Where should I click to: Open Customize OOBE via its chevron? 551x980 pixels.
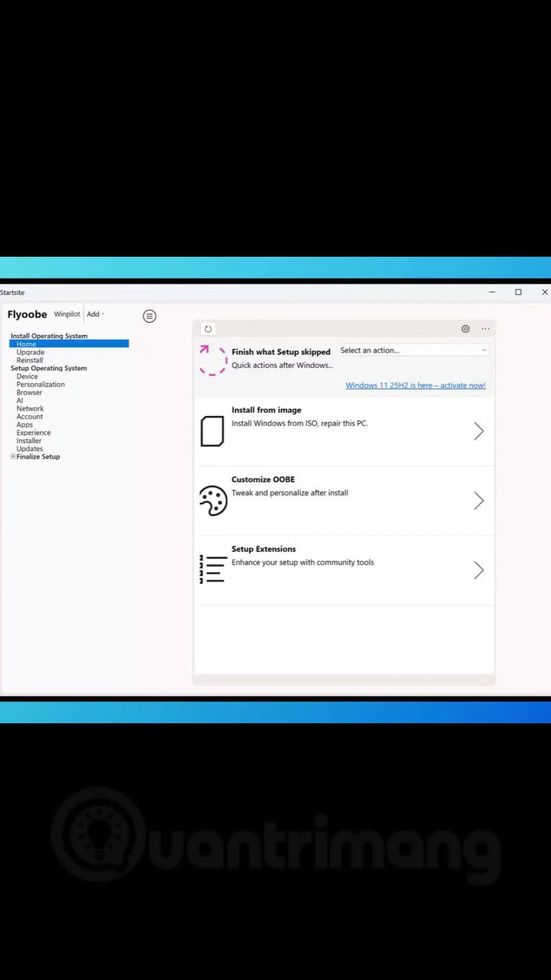tap(479, 501)
